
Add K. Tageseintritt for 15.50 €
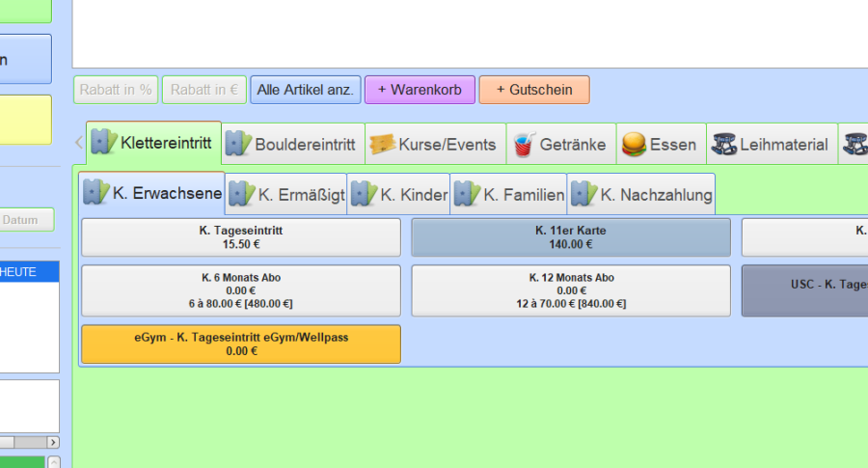click(241, 237)
